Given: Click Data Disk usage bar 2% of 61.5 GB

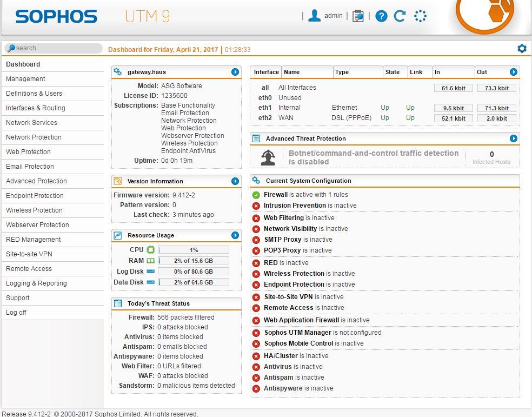Looking at the screenshot, I should click(x=194, y=282).
